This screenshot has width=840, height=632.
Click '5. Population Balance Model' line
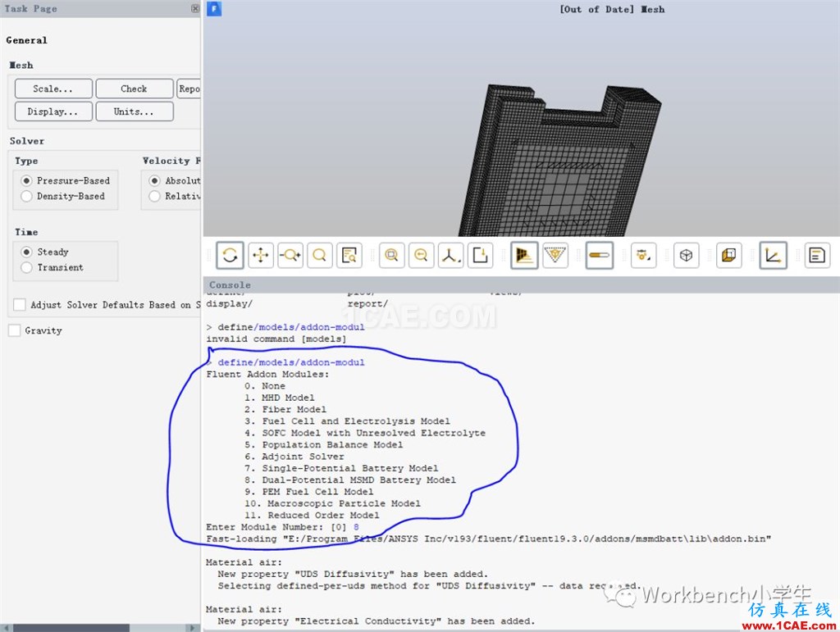[x=323, y=445]
